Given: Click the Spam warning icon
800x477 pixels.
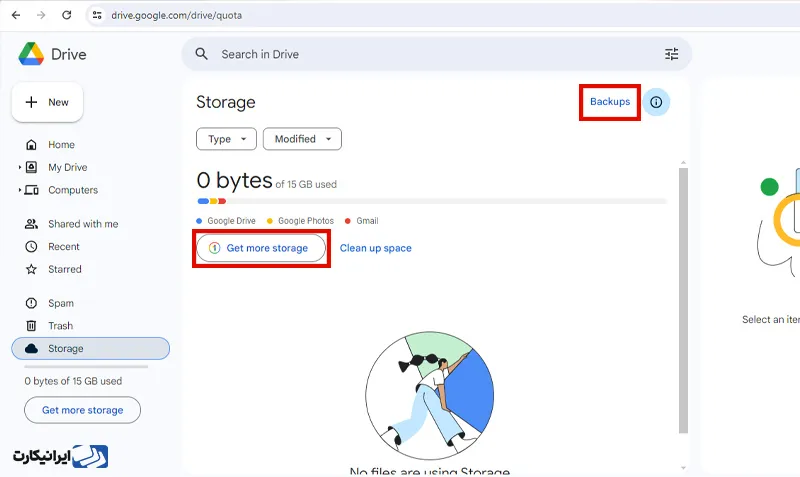Looking at the screenshot, I should point(31,304).
